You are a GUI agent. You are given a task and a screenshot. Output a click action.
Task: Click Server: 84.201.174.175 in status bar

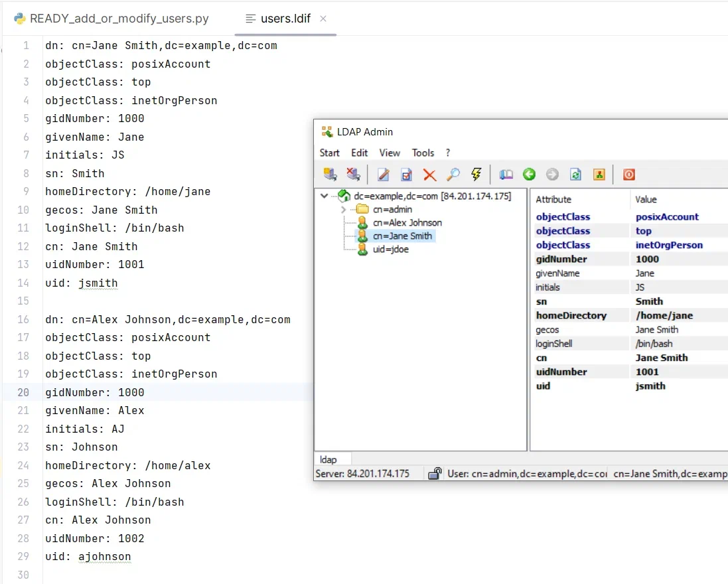click(x=362, y=474)
